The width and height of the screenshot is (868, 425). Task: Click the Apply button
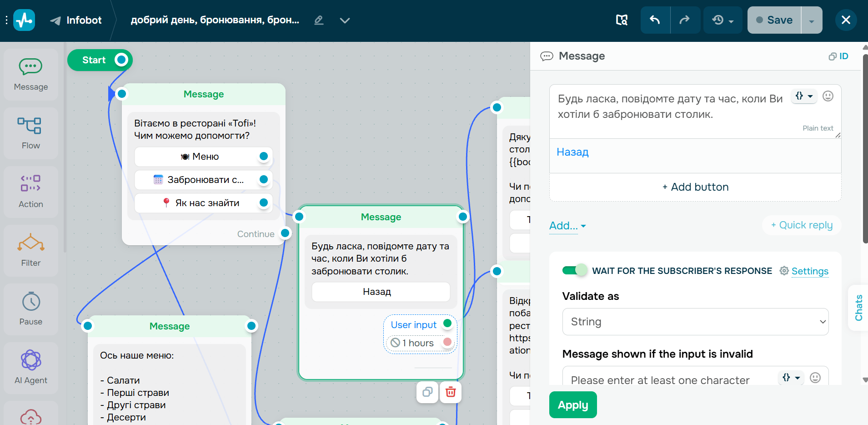tap(573, 405)
